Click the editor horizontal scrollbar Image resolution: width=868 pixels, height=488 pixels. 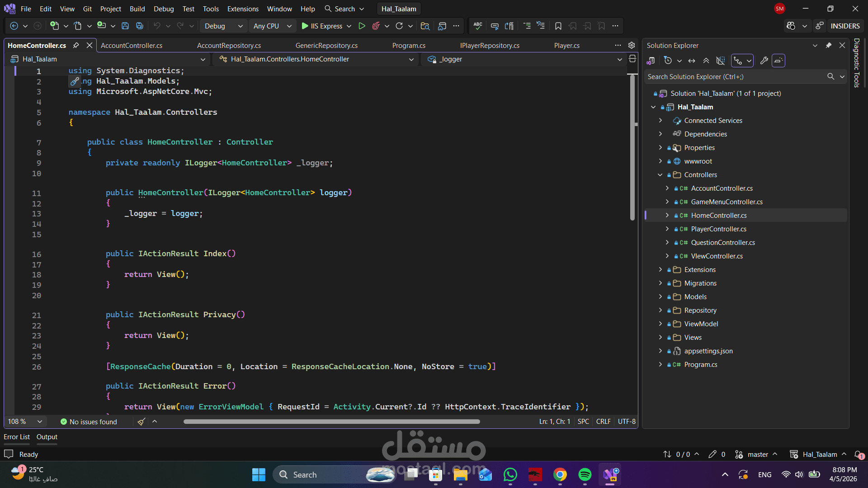(331, 422)
